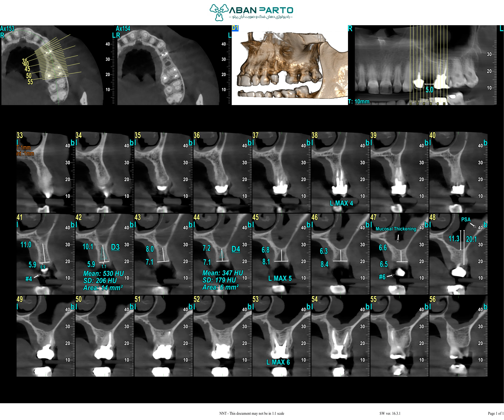The image size is (504, 420).
Task: Click the Mean: 347 HU value
Action: 223,273
